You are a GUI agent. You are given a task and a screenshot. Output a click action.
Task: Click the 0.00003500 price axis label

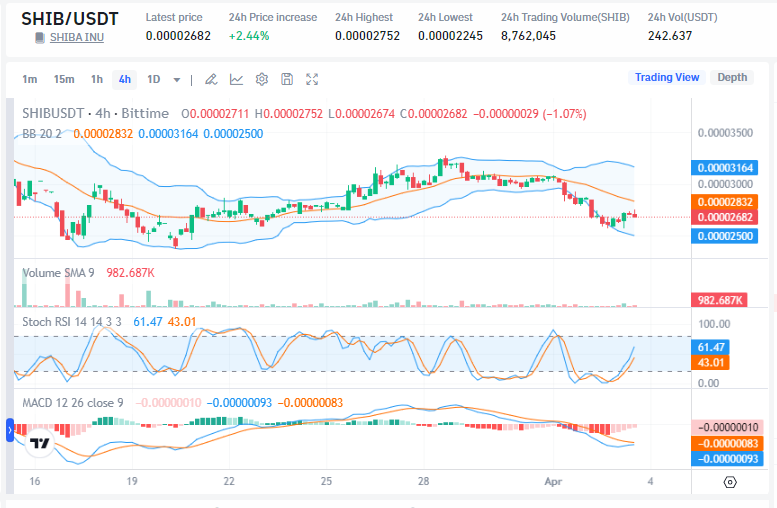(x=725, y=133)
